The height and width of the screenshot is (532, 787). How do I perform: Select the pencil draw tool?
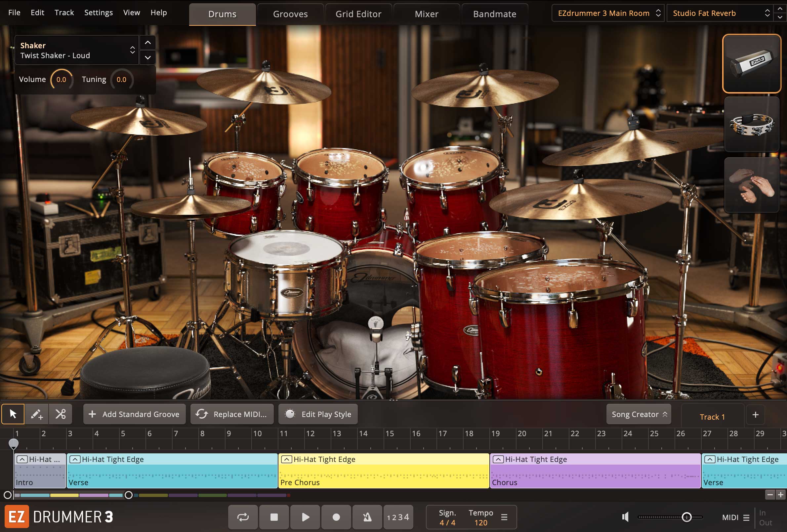[x=37, y=414]
